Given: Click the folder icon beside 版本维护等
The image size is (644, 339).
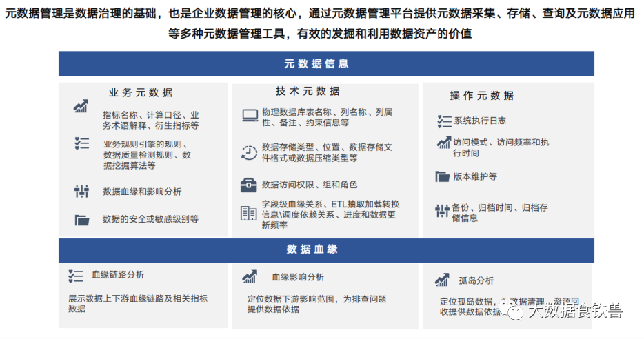Looking at the screenshot, I should (x=443, y=176).
